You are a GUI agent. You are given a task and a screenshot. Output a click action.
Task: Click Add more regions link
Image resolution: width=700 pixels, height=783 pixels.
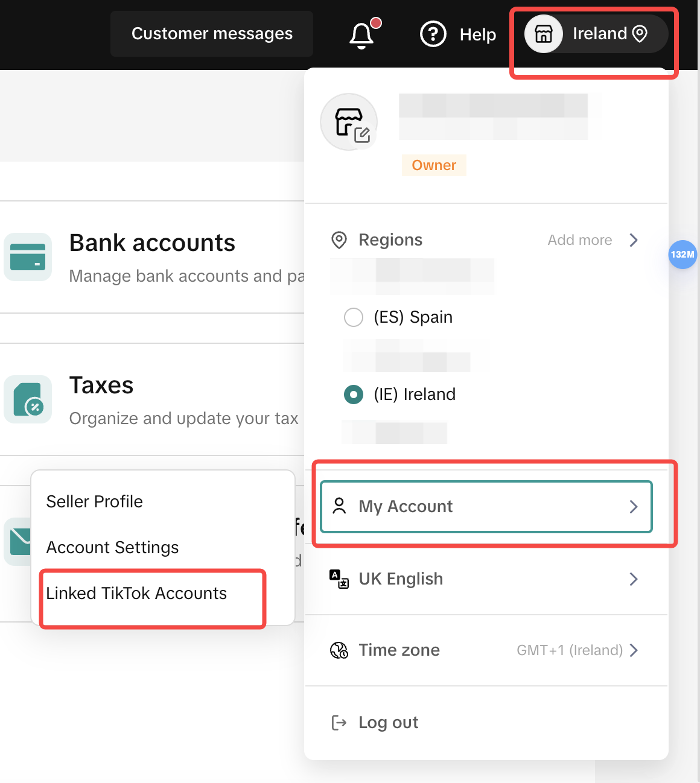tap(591, 240)
